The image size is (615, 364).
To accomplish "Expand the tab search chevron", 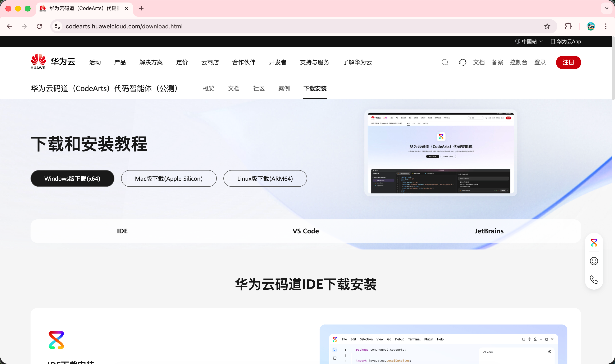I will [x=606, y=8].
